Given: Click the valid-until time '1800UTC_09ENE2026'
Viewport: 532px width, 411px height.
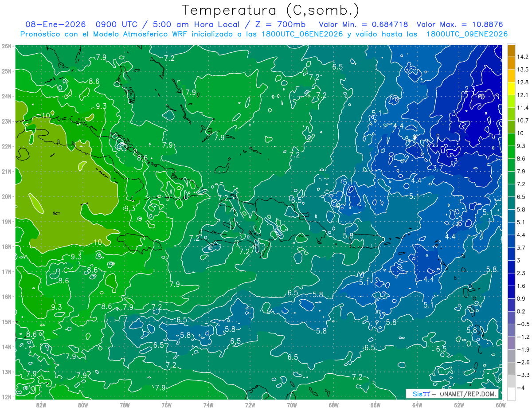Looking at the screenshot, I should click(466, 34).
